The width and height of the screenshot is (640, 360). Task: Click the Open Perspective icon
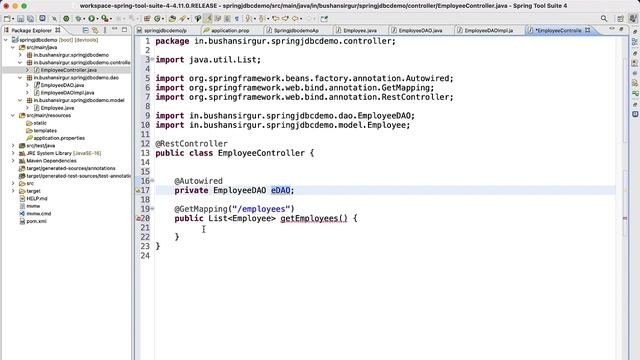620,19
